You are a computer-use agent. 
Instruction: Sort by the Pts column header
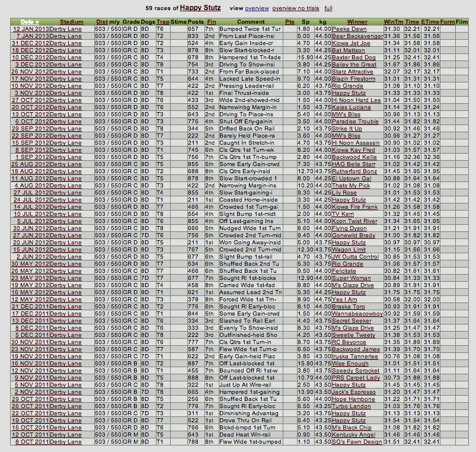coord(290,22)
